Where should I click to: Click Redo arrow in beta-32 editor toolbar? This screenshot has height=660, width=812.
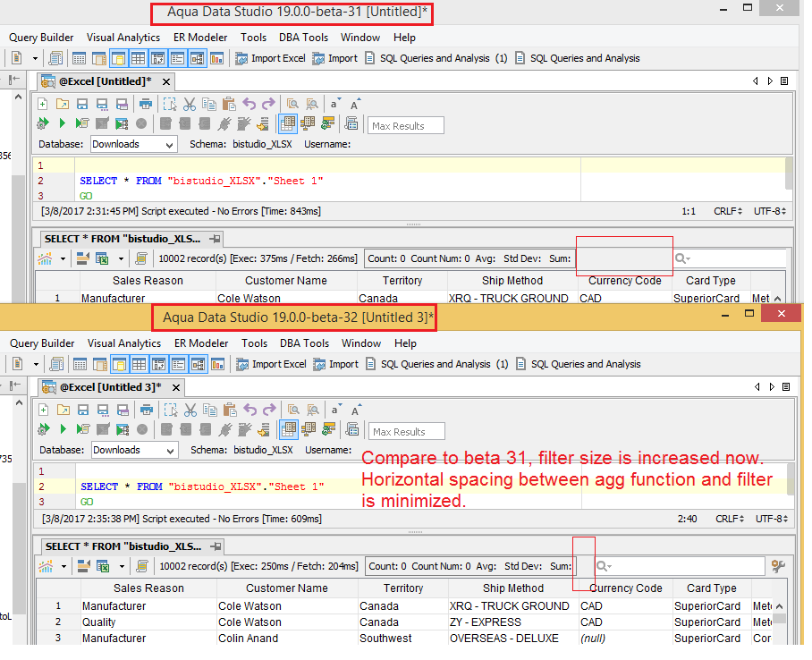pyautogui.click(x=269, y=410)
